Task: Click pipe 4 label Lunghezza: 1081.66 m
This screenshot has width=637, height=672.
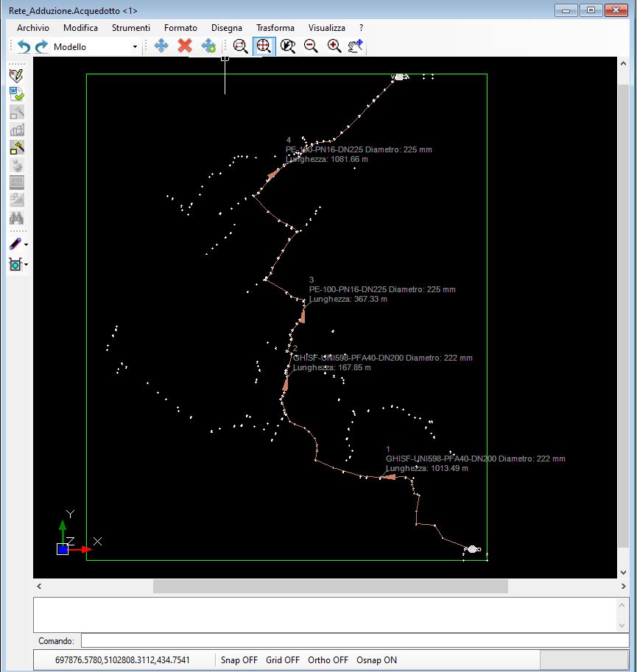Action: [x=327, y=159]
